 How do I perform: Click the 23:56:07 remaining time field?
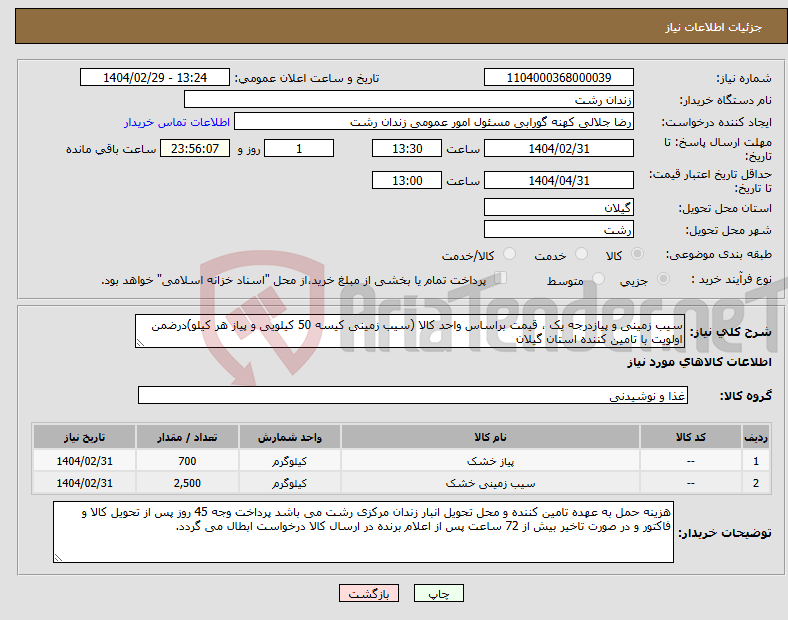pyautogui.click(x=195, y=148)
